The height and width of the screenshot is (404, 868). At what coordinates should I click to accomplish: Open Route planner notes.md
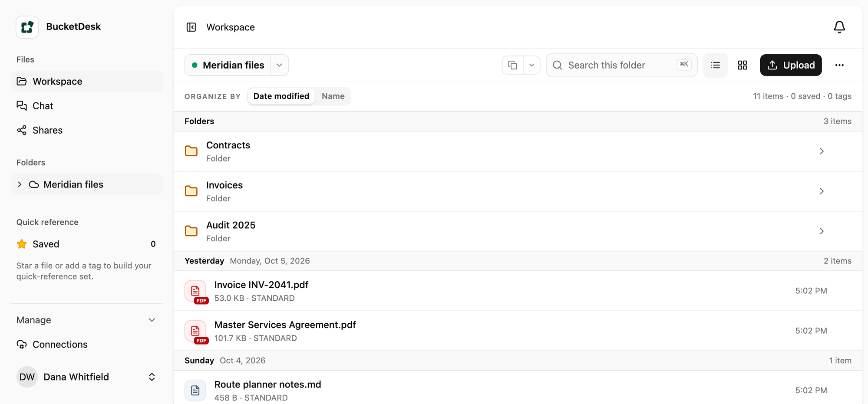coord(518,388)
